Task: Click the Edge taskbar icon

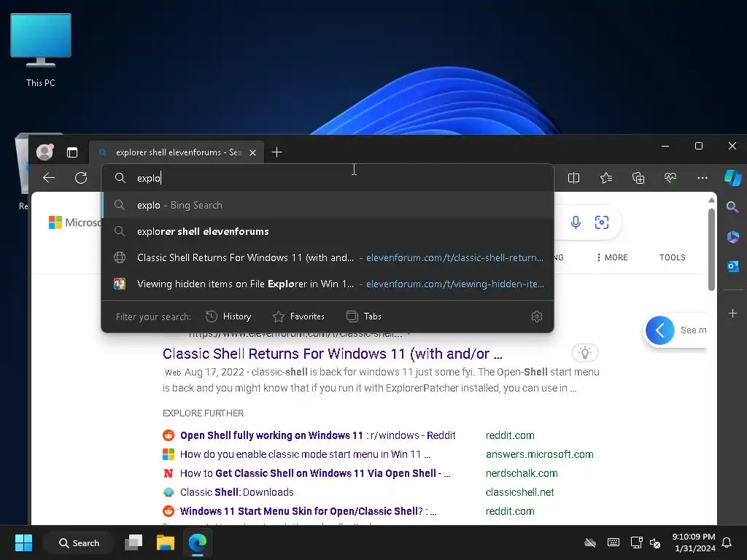Action: pyautogui.click(x=197, y=542)
